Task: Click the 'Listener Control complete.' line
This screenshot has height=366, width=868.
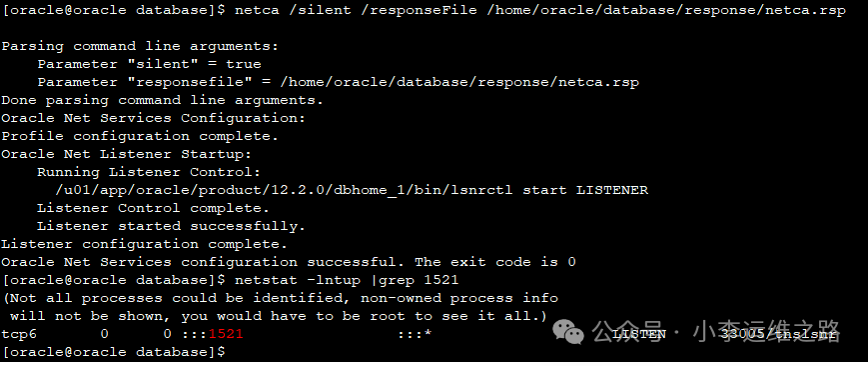Action: pyautogui.click(x=154, y=209)
